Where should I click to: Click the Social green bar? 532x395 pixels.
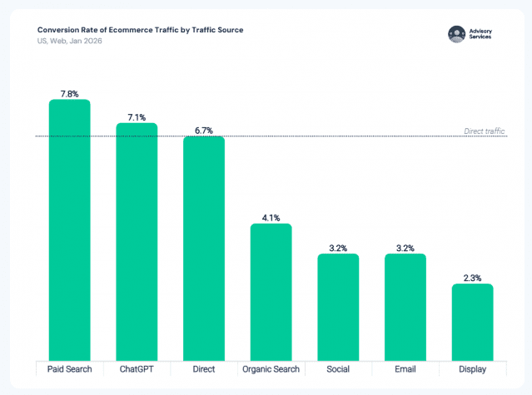pos(338,306)
